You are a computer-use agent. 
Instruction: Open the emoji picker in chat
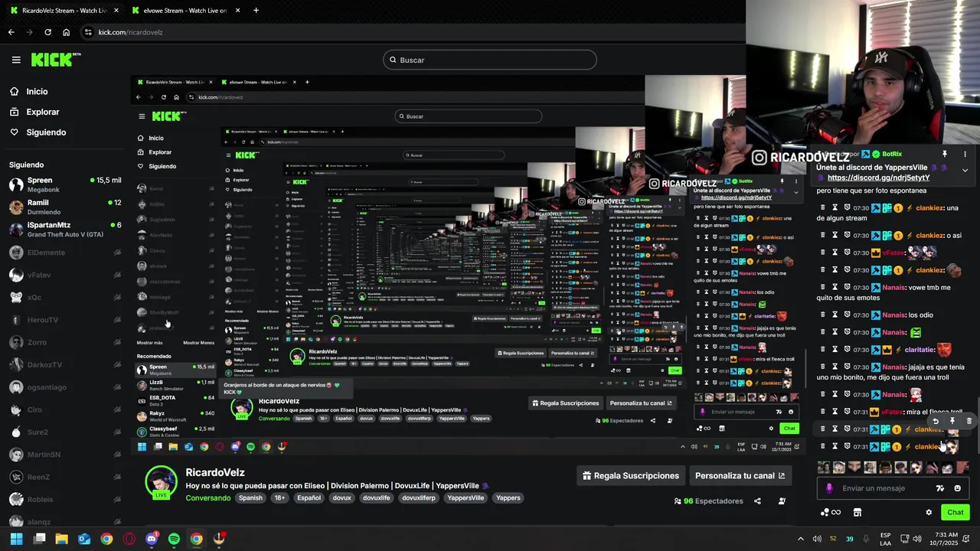[x=957, y=488]
